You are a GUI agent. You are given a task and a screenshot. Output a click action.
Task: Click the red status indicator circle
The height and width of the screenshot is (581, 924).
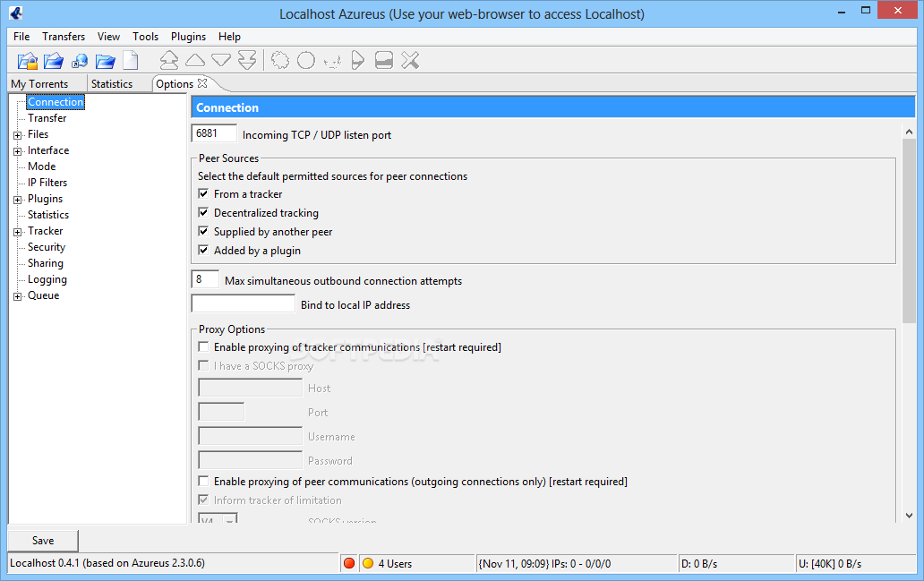(x=349, y=563)
